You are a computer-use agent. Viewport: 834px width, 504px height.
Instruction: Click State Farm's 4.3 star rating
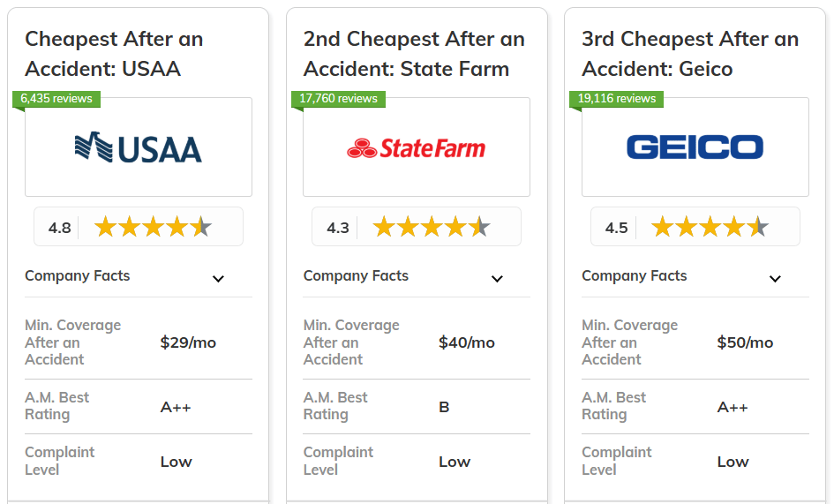417,227
